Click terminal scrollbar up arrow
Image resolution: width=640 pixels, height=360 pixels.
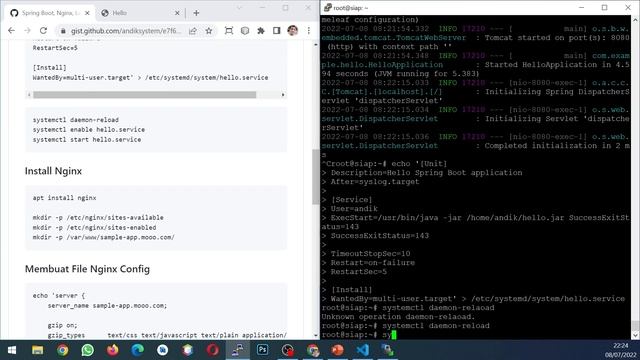point(636,20)
